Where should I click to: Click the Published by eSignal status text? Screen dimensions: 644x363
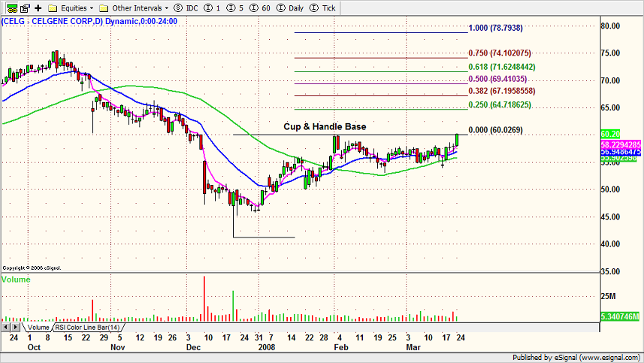pos(576,358)
